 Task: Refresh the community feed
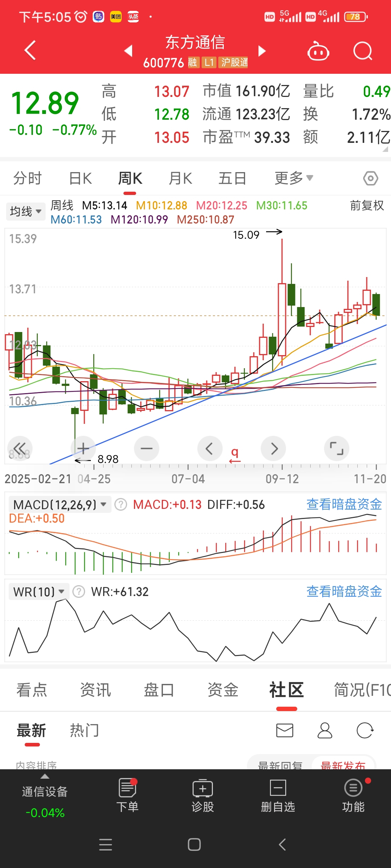[x=365, y=730]
